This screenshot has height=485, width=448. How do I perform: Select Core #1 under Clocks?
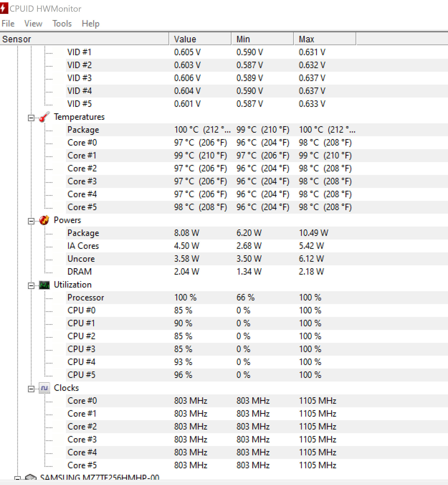257,414
